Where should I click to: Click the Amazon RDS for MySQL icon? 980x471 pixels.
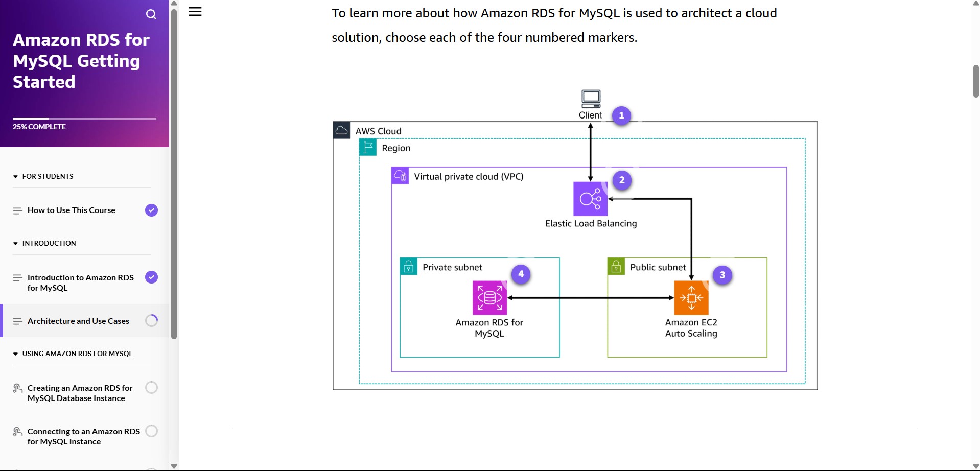(489, 297)
